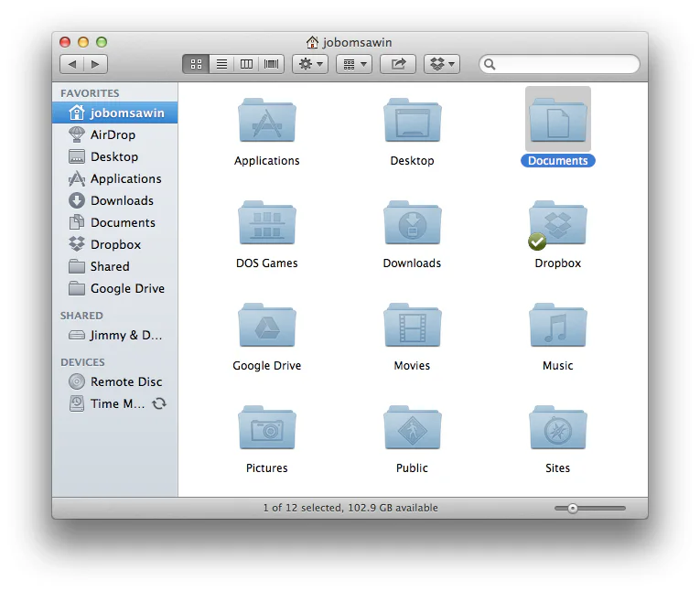The width and height of the screenshot is (700, 591).
Task: Open the Pictures folder
Action: [267, 427]
